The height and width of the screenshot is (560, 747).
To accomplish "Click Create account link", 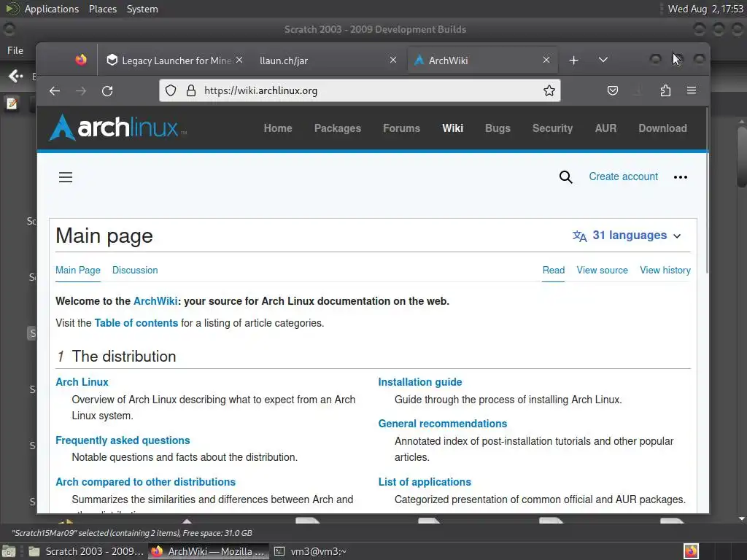I will 623,176.
